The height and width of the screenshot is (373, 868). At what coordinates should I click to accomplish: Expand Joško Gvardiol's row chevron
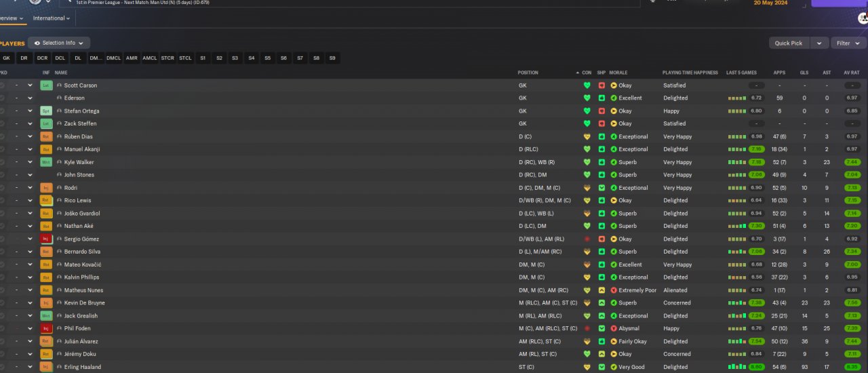click(x=30, y=214)
